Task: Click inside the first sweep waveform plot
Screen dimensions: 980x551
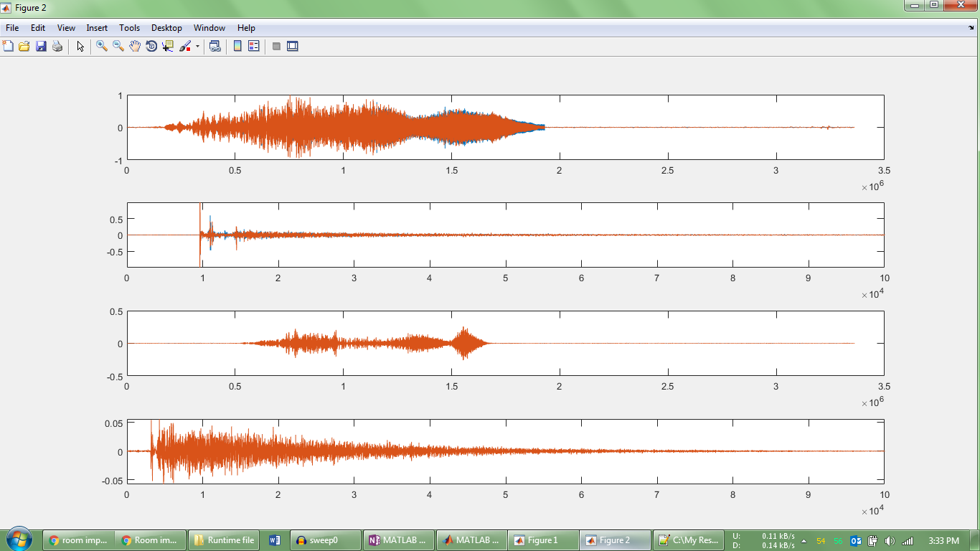Action: [505, 127]
